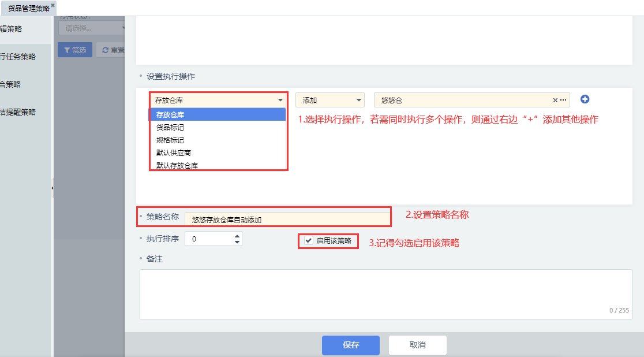The image size is (644, 357).
Task: Toggle the 启用该策略 checkbox
Action: [x=309, y=240]
